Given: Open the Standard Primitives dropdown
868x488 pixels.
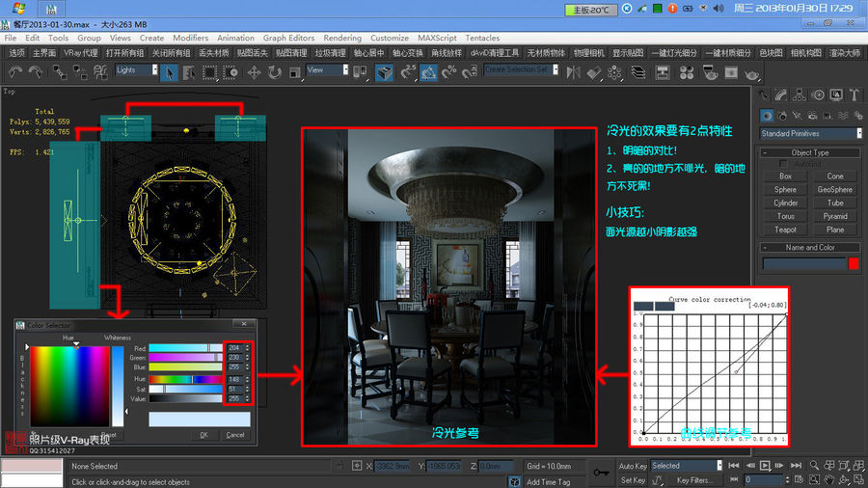Looking at the screenshot, I should click(x=811, y=133).
